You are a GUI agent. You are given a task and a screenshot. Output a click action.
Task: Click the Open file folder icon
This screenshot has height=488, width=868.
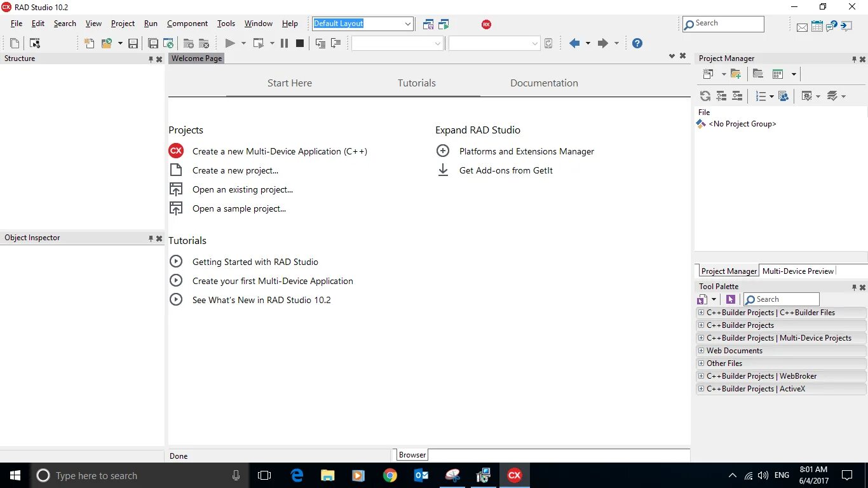click(x=107, y=43)
